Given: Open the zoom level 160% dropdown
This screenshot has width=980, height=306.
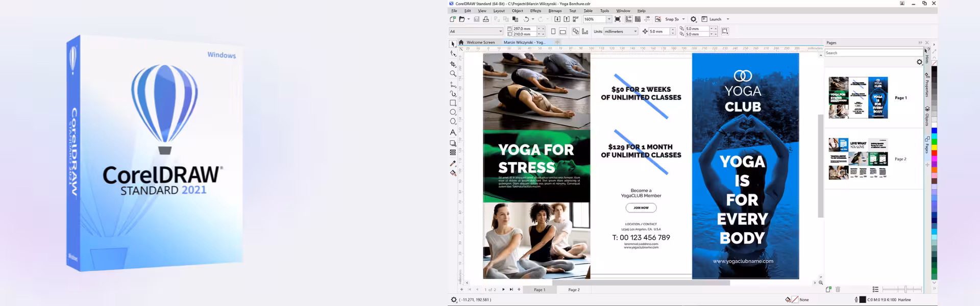Looking at the screenshot, I should [x=609, y=19].
